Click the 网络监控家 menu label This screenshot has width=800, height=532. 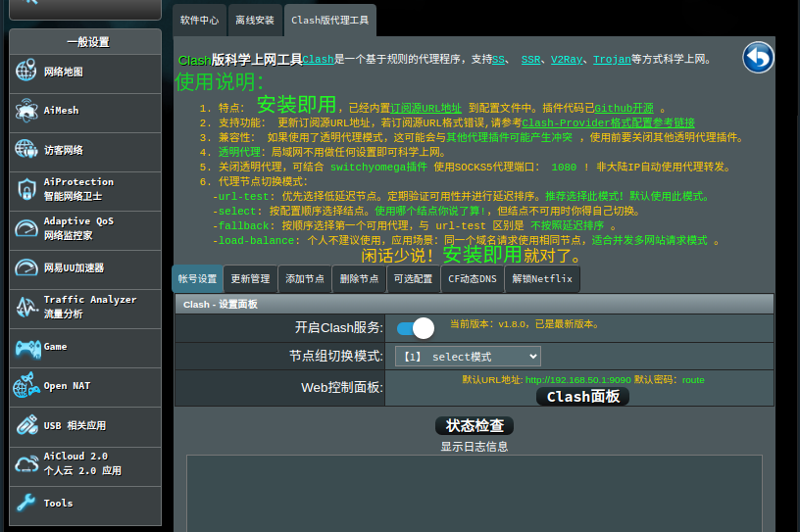click(68, 236)
